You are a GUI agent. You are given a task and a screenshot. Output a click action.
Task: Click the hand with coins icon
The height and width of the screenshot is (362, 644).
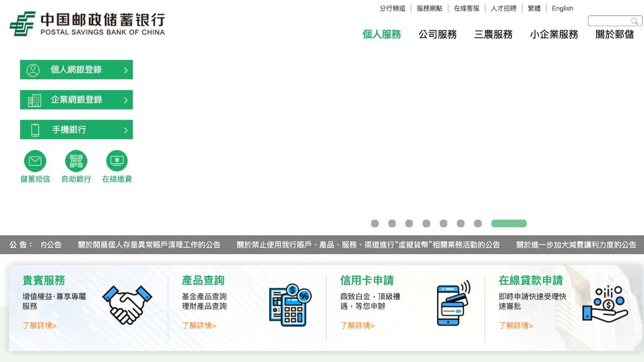[605, 304]
